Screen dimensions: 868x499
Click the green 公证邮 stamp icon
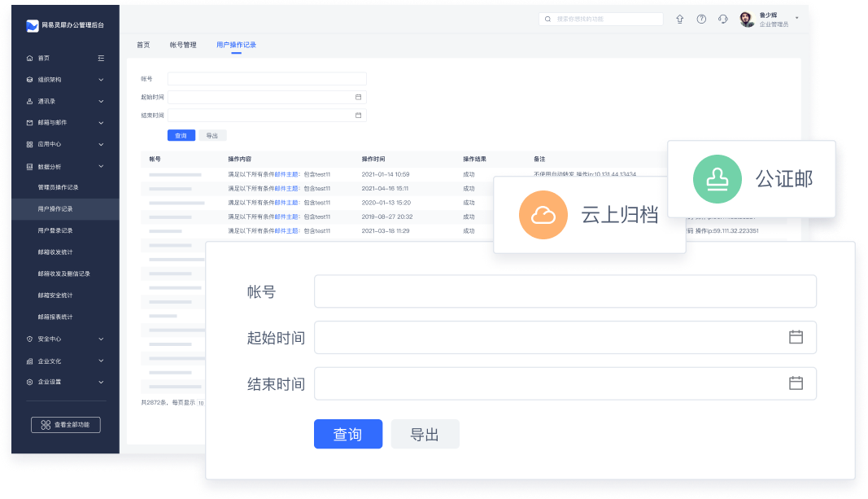click(718, 178)
